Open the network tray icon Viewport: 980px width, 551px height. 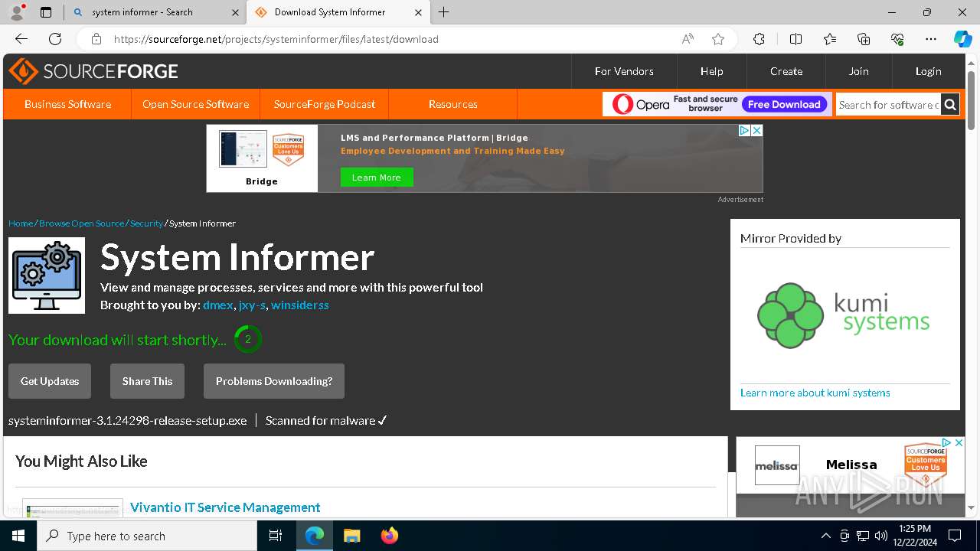tap(863, 536)
